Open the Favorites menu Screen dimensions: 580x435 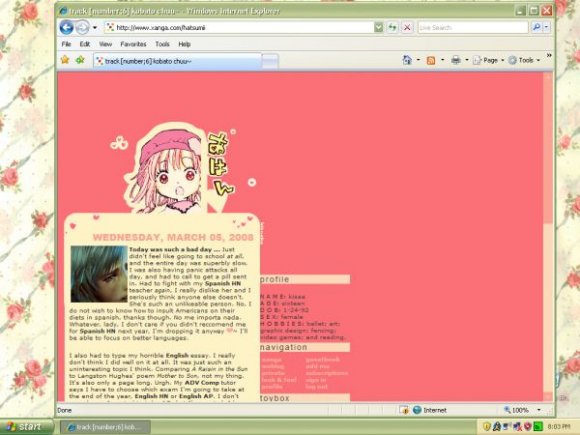(133, 44)
